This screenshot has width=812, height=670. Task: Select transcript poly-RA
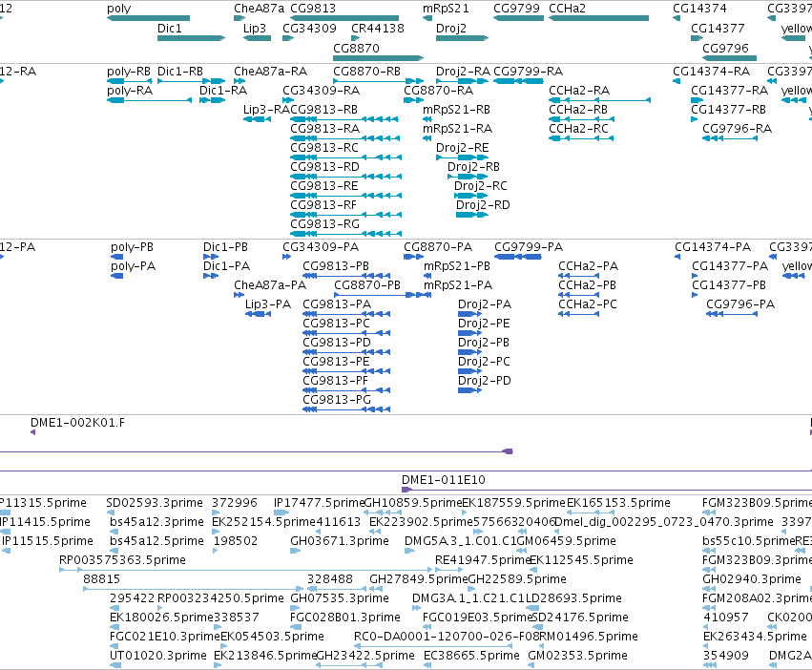149,100
